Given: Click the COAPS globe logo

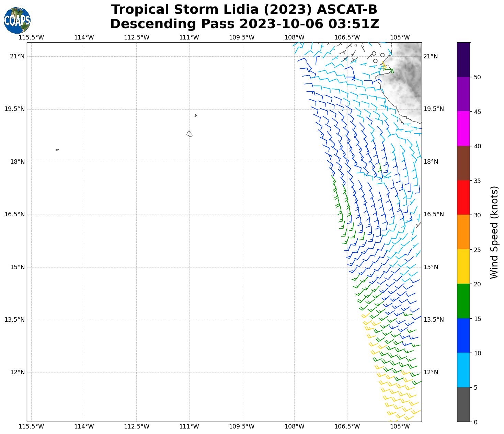Looking at the screenshot, I should tap(17, 20).
